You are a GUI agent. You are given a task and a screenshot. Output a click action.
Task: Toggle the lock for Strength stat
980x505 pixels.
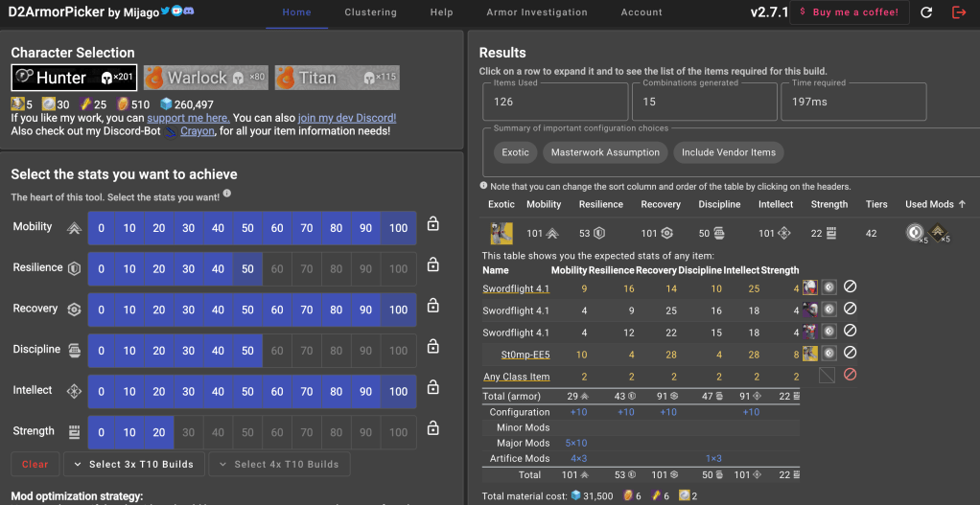[433, 429]
